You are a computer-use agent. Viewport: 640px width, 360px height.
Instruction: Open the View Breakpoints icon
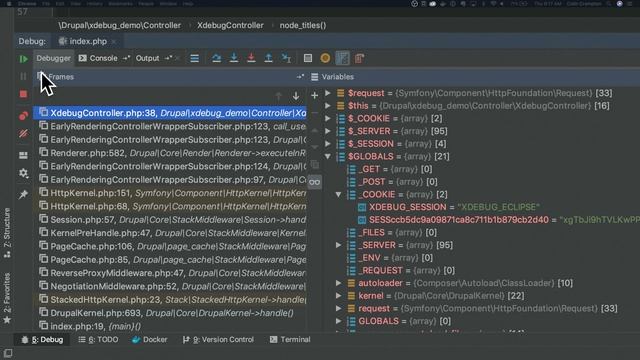[23, 116]
